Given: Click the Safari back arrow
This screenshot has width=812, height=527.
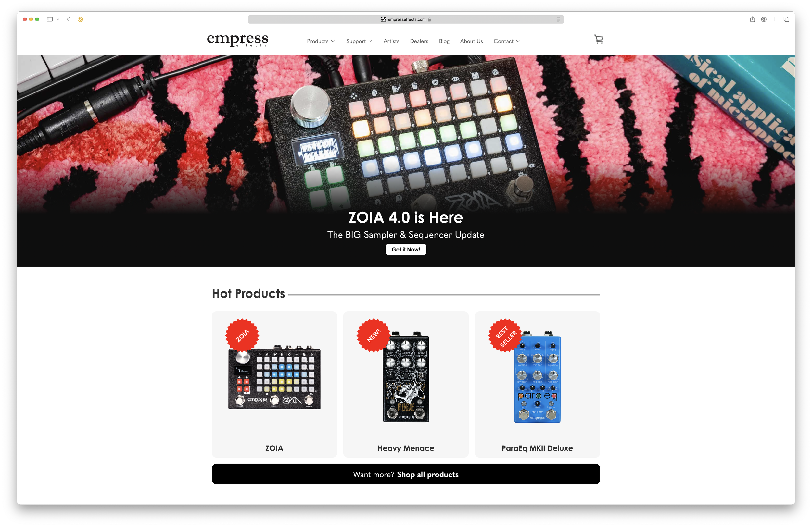Looking at the screenshot, I should [x=69, y=19].
